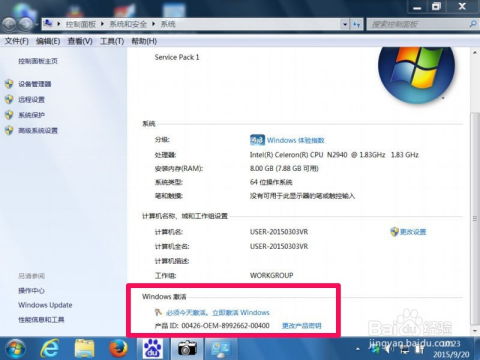Viewport: 480px width, 360px height.
Task: Open the 帮助(H) menu
Action: pos(144,41)
